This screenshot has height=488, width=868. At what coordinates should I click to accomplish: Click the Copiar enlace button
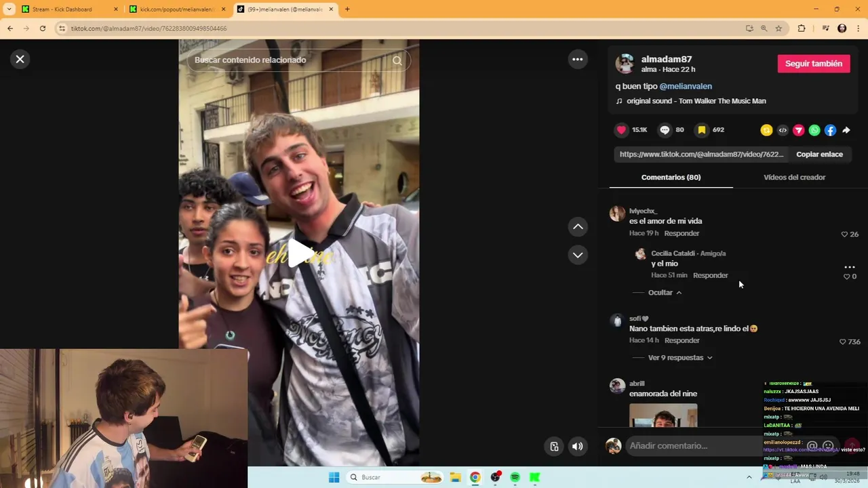(819, 155)
